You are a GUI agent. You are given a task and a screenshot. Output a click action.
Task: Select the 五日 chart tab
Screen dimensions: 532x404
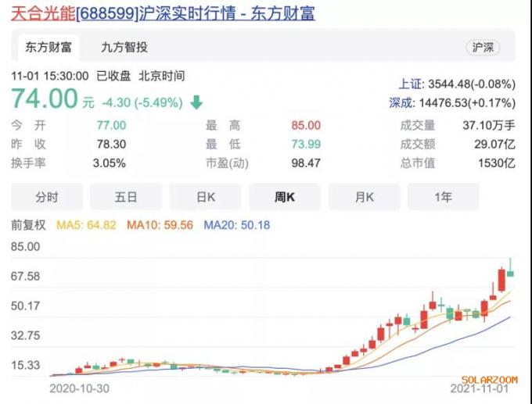pyautogui.click(x=126, y=197)
